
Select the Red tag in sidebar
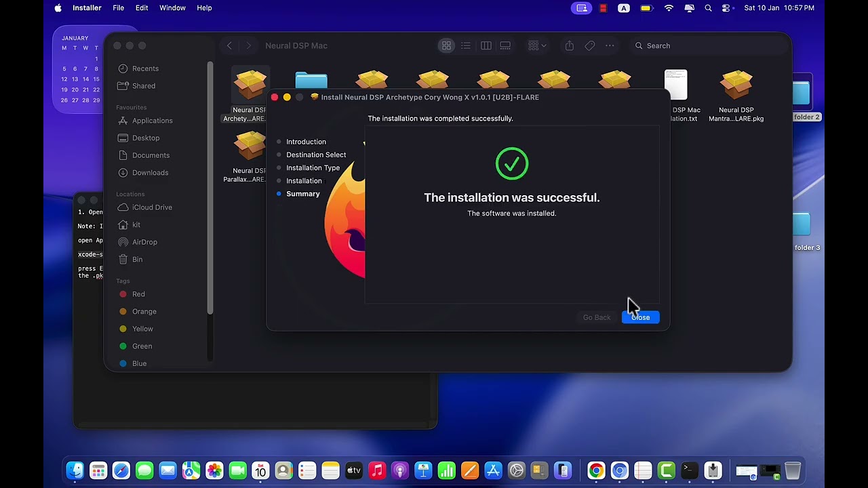pos(138,294)
